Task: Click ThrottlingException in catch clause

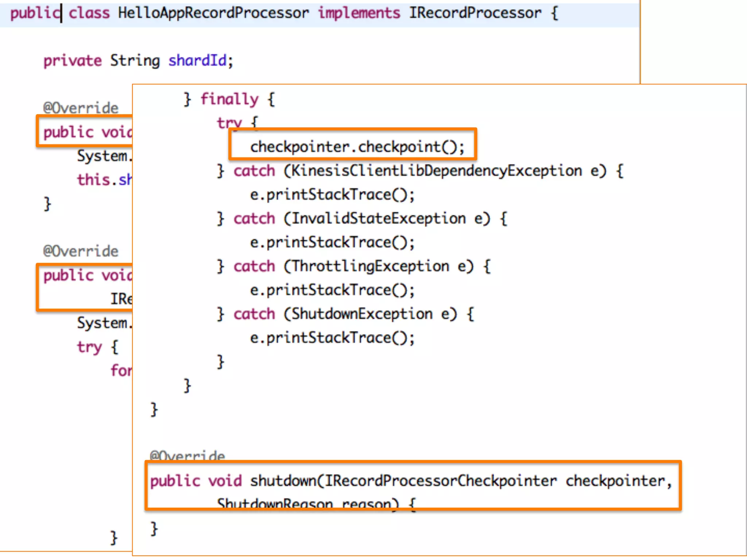Action: pyautogui.click(x=370, y=266)
